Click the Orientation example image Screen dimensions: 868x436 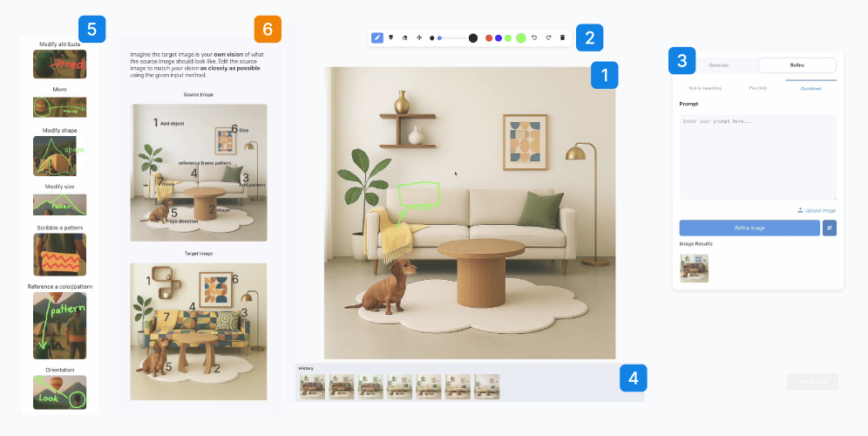(x=60, y=392)
